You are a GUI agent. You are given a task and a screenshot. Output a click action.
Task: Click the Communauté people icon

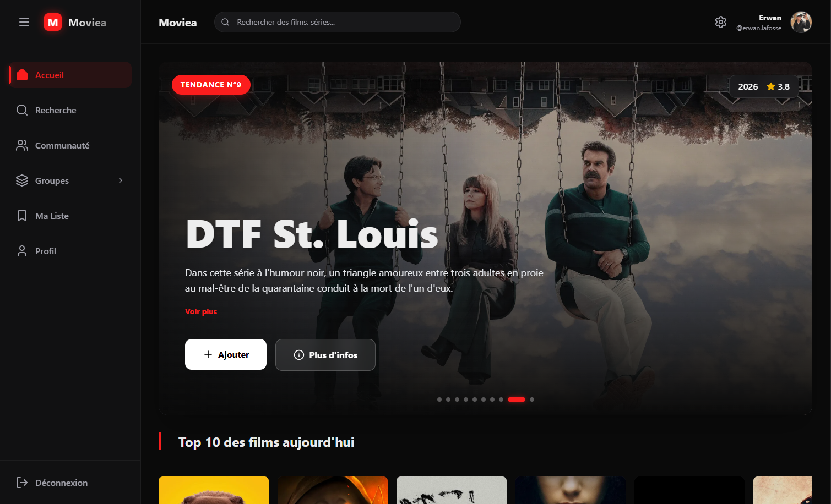[x=22, y=145]
